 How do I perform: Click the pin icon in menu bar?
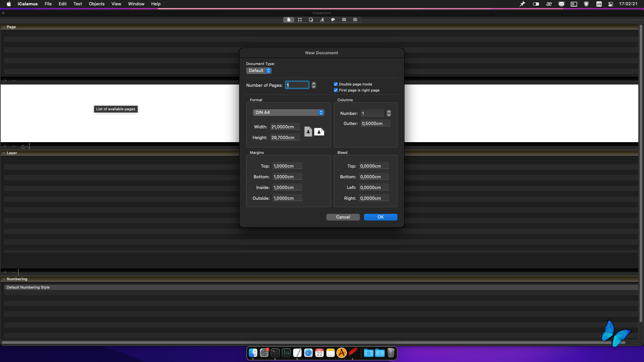(522, 4)
